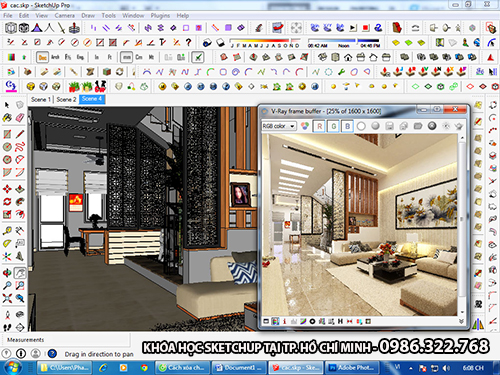
Task: Pick the Offset tool
Action: [x=20, y=214]
